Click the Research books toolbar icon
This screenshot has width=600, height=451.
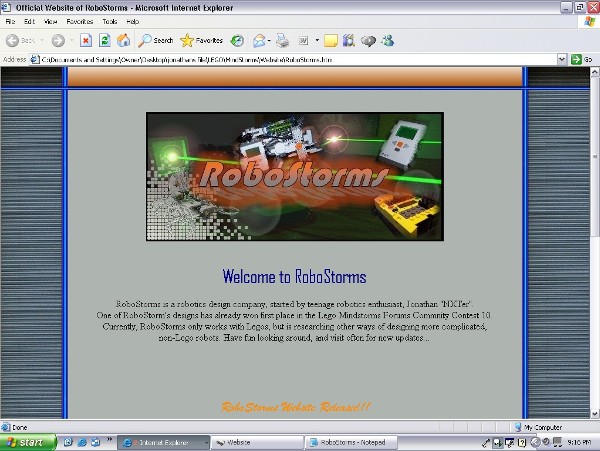[349, 41]
